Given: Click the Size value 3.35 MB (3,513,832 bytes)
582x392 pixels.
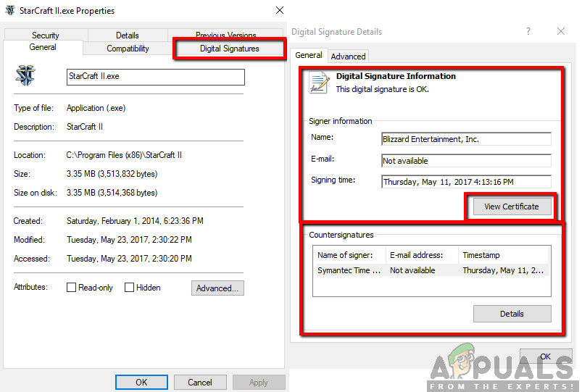Looking at the screenshot, I should coord(112,174).
